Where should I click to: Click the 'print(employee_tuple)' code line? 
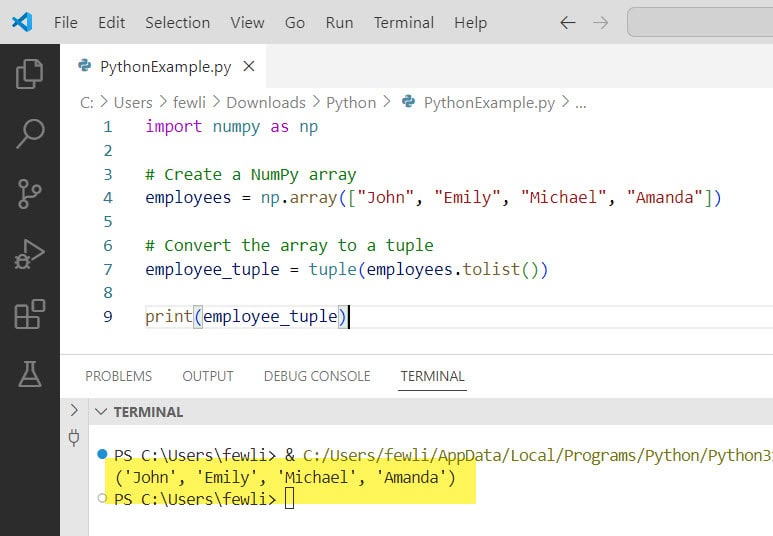pos(246,316)
